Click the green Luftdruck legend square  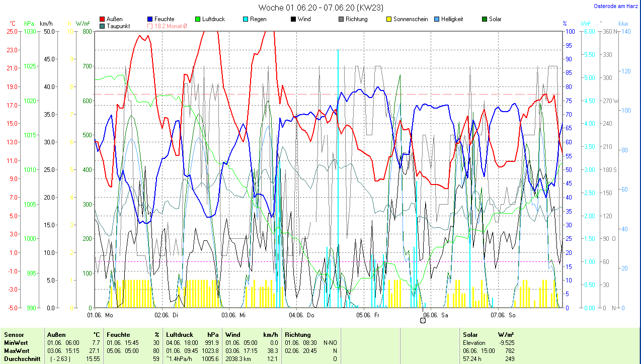tap(198, 19)
